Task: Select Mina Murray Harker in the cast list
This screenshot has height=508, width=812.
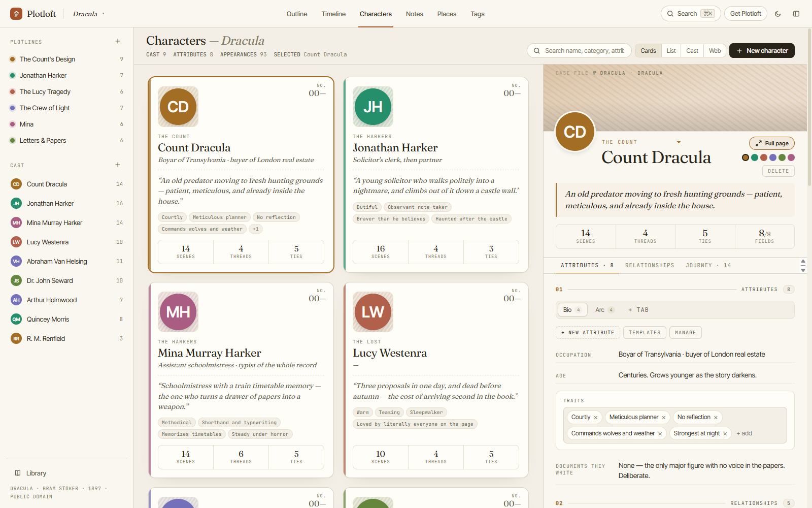Action: click(x=67, y=223)
